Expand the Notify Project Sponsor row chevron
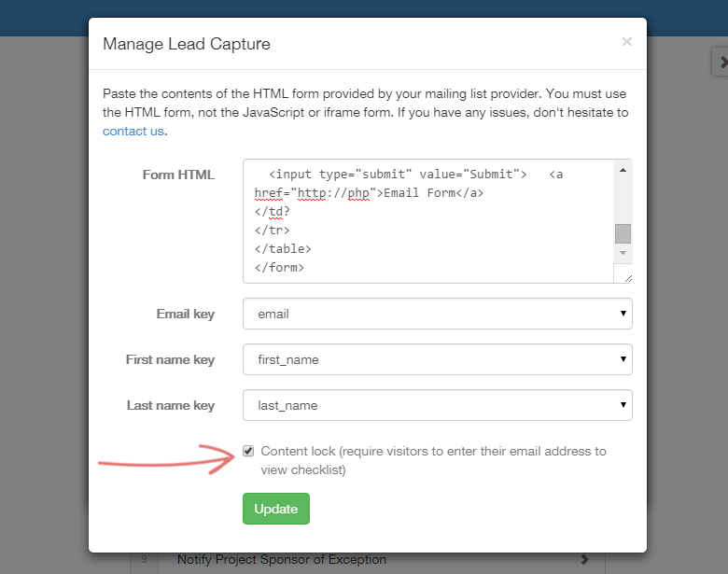The image size is (728, 574). click(x=585, y=560)
